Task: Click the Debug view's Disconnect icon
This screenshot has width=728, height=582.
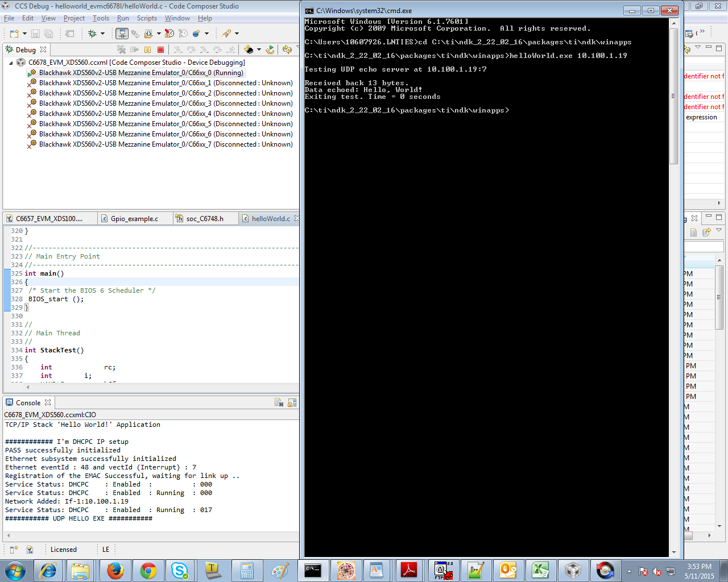Action: [x=121, y=50]
